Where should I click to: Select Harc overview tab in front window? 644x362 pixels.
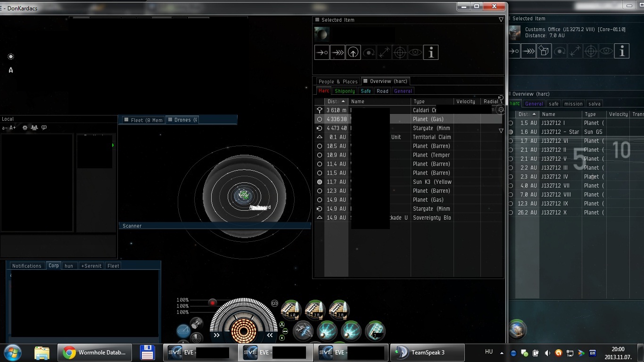(324, 91)
